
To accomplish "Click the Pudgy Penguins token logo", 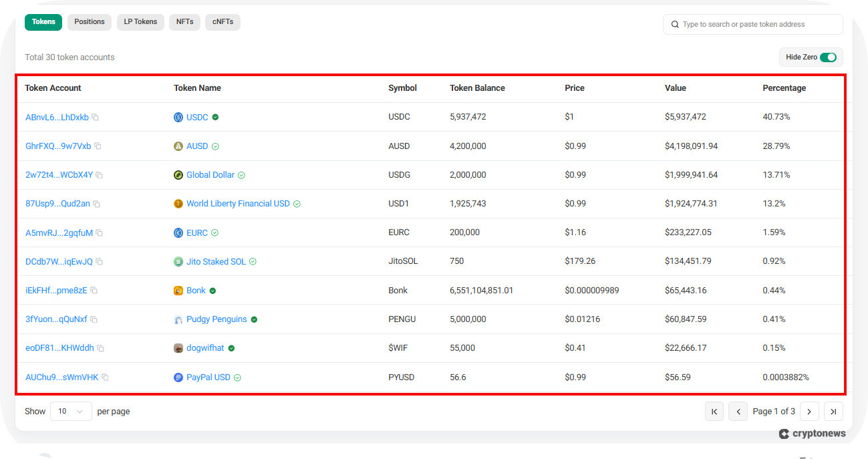I will click(x=178, y=319).
